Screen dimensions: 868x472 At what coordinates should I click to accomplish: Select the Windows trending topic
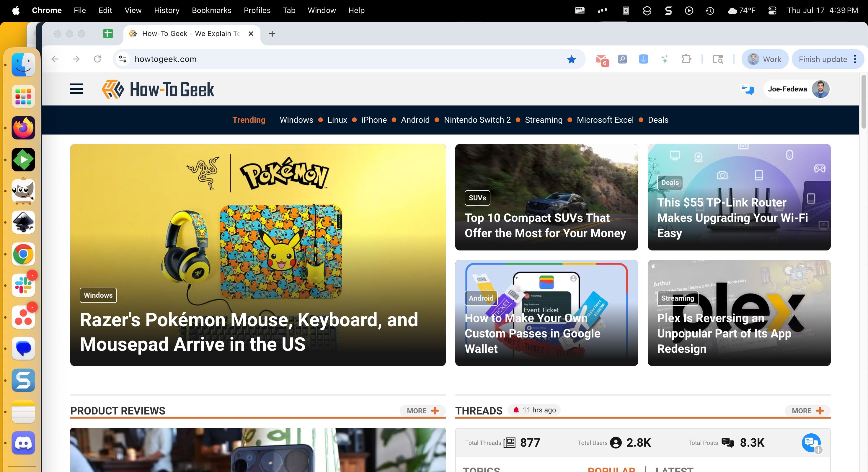tap(296, 120)
